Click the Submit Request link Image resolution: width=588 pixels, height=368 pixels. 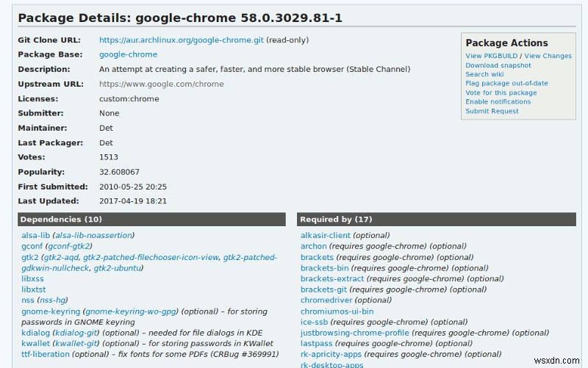pyautogui.click(x=492, y=111)
